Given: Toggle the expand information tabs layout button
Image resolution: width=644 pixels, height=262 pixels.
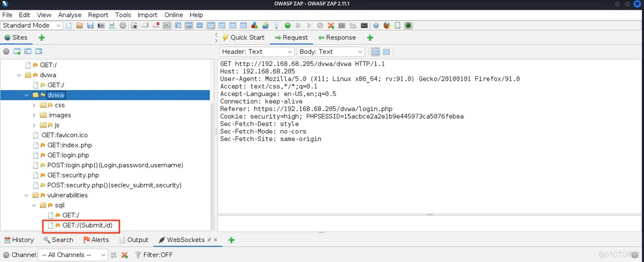Looking at the screenshot, I should (189, 26).
